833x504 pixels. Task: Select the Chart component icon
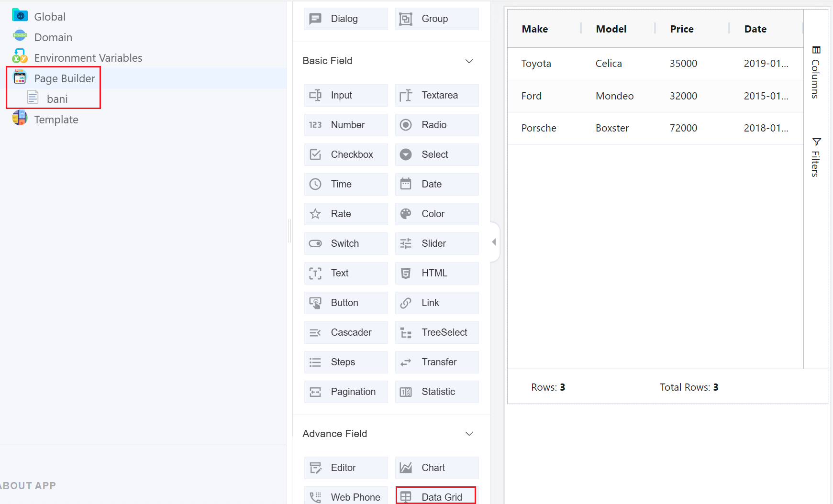[406, 468]
